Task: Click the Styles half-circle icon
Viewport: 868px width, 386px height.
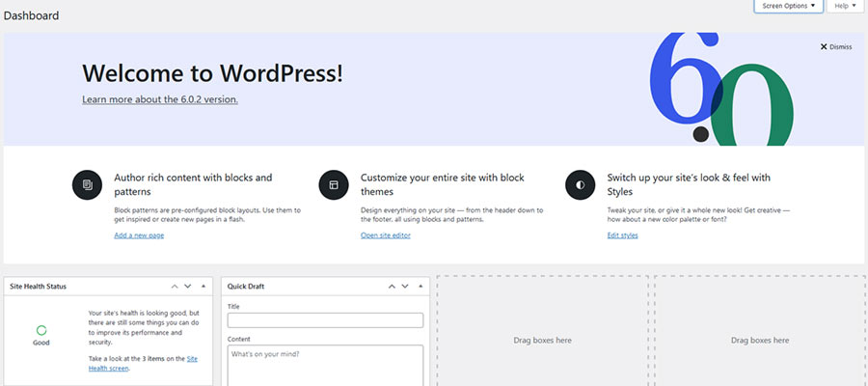Action: pyautogui.click(x=581, y=184)
